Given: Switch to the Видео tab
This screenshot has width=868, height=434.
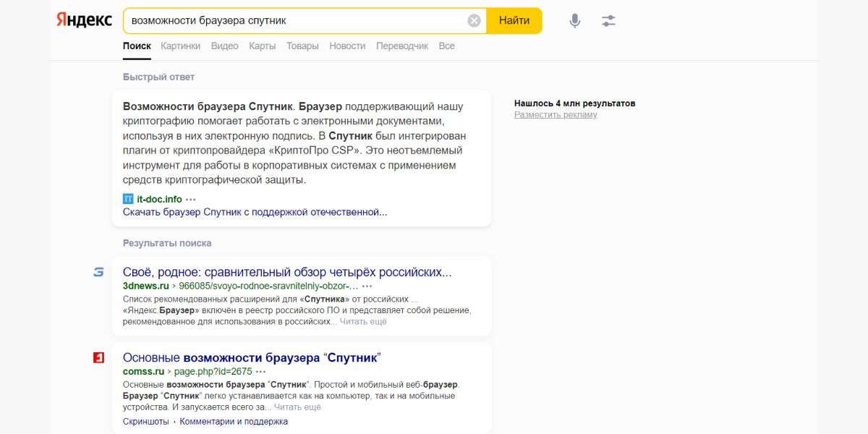Looking at the screenshot, I should 224,46.
